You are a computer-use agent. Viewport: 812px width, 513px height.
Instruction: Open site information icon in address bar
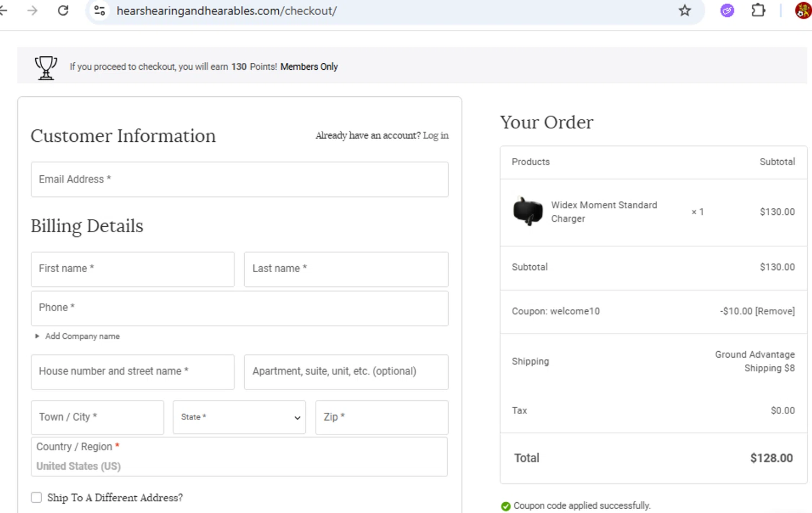tap(100, 10)
